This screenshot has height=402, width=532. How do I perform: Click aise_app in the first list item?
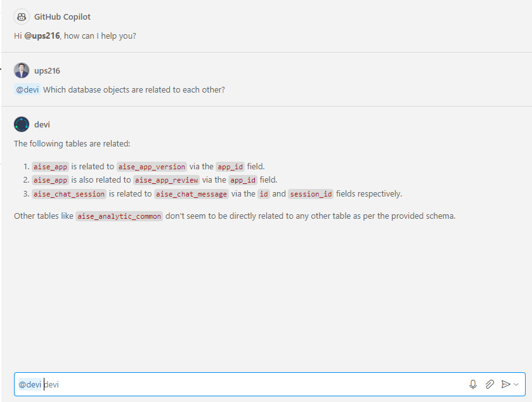[50, 167]
